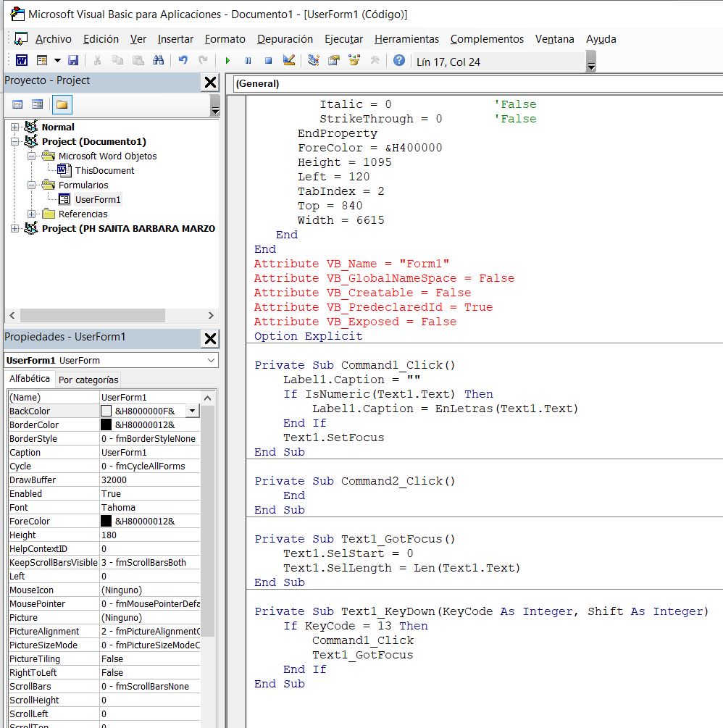
Task: Open the Ventana menu
Action: (554, 39)
